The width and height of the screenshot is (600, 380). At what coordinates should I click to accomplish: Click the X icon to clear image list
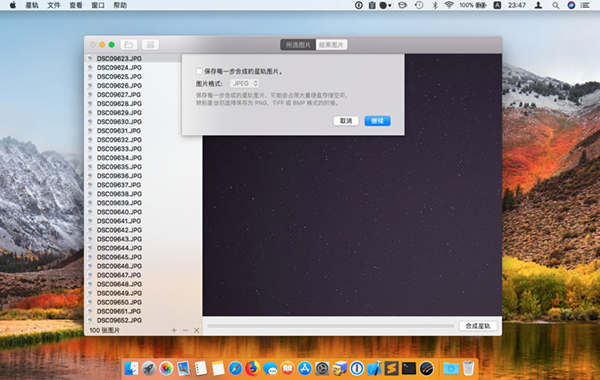196,330
